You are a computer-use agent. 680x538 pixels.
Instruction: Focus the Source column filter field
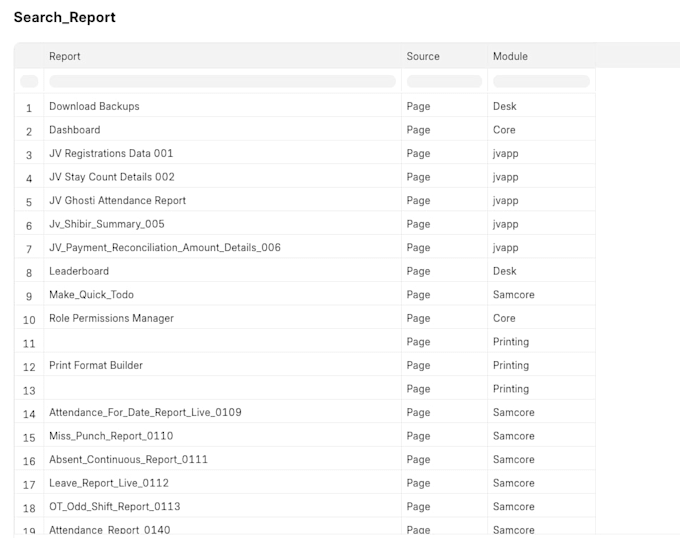444,81
